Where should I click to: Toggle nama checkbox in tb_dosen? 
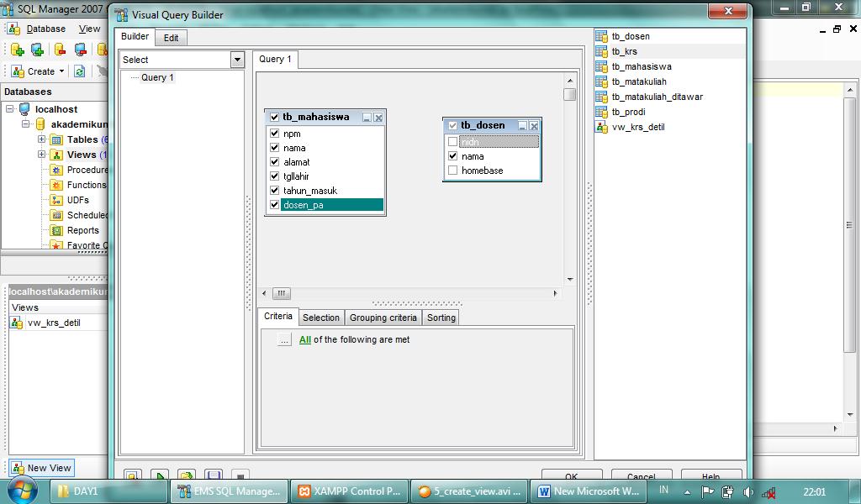pos(452,155)
